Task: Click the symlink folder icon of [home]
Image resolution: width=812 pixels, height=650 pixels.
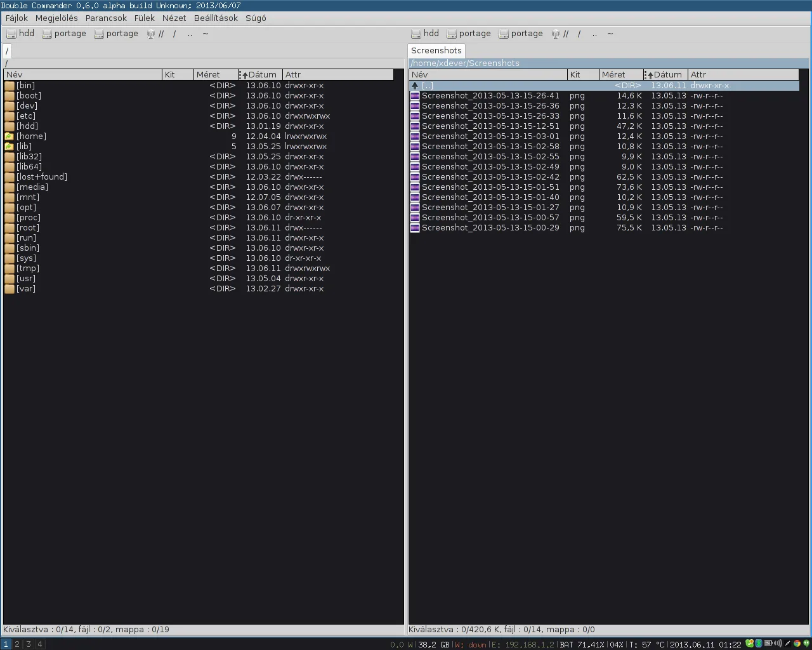Action: pyautogui.click(x=10, y=136)
